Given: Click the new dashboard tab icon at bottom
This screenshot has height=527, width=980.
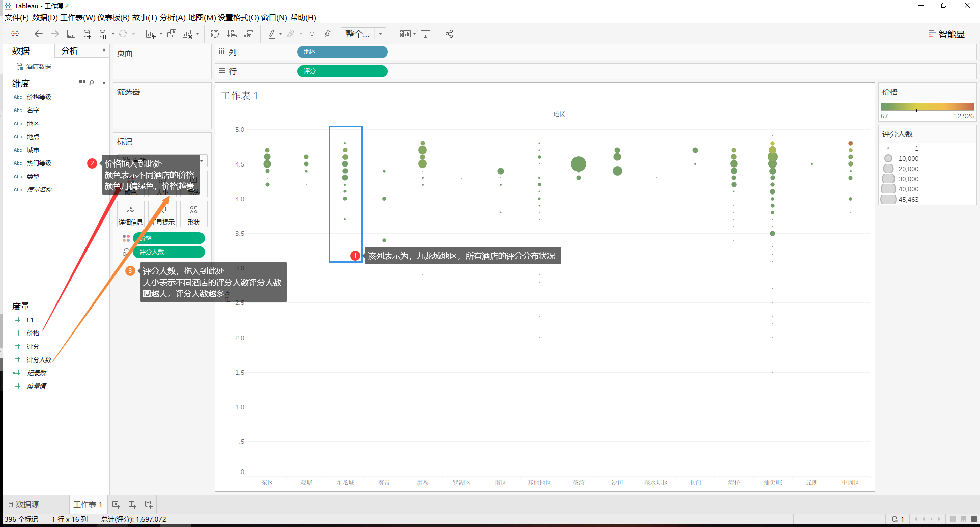Looking at the screenshot, I should coord(132,505).
